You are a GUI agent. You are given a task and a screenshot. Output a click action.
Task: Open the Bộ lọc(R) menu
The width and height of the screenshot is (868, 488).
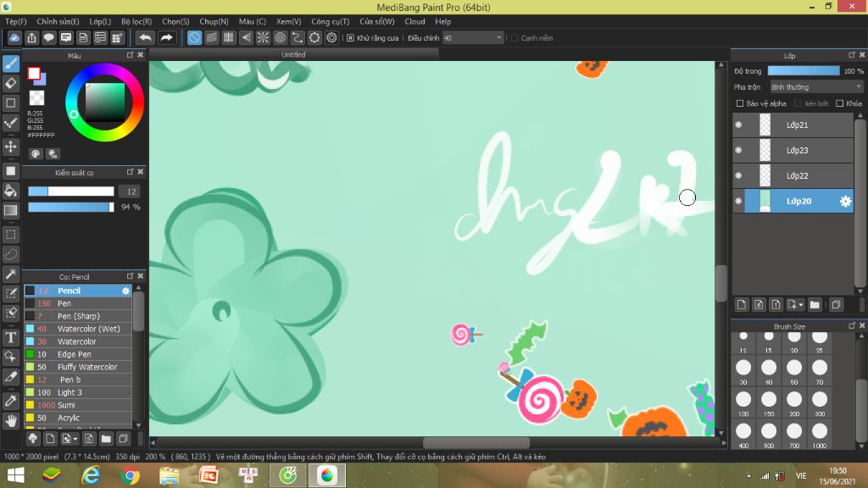[x=136, y=21]
